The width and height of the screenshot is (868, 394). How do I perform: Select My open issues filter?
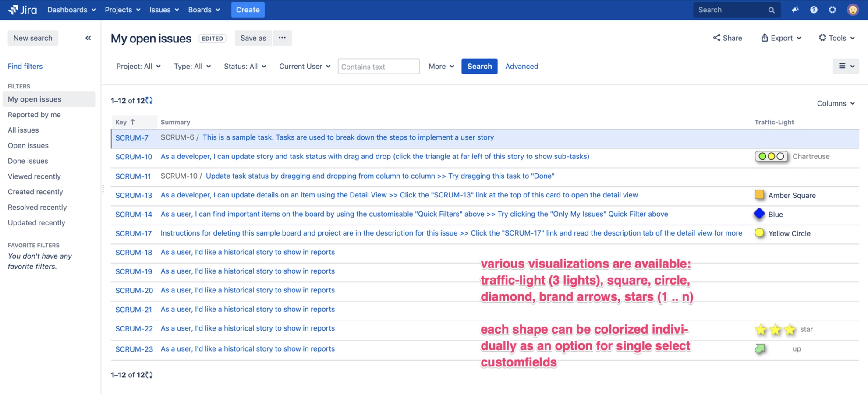click(x=49, y=99)
